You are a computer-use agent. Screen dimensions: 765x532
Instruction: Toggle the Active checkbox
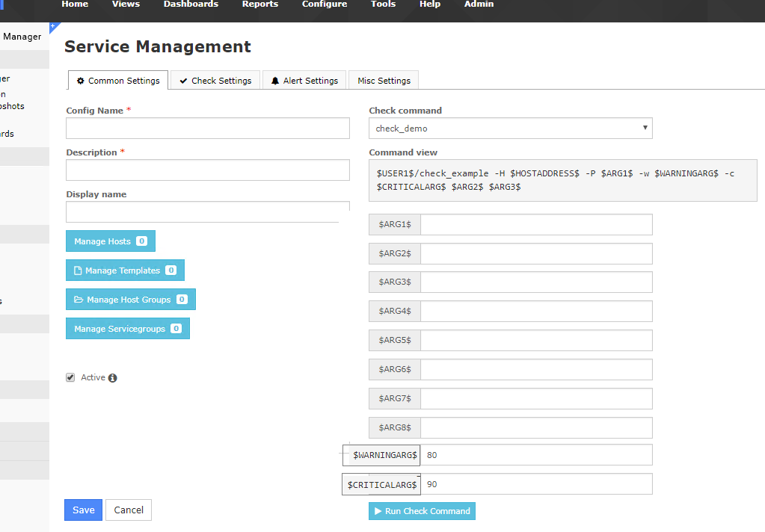70,377
